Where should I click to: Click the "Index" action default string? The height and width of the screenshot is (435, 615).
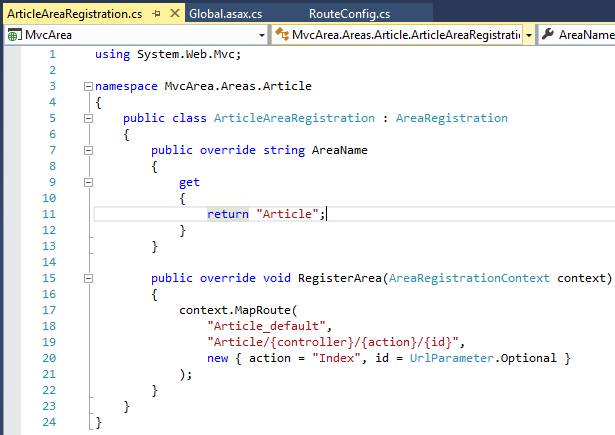coord(336,358)
